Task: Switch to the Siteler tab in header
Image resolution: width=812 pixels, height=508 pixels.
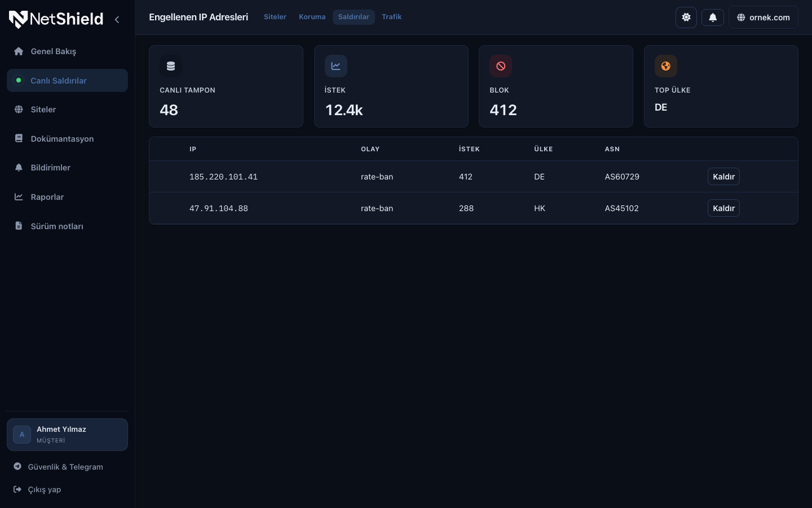Action: pos(275,17)
